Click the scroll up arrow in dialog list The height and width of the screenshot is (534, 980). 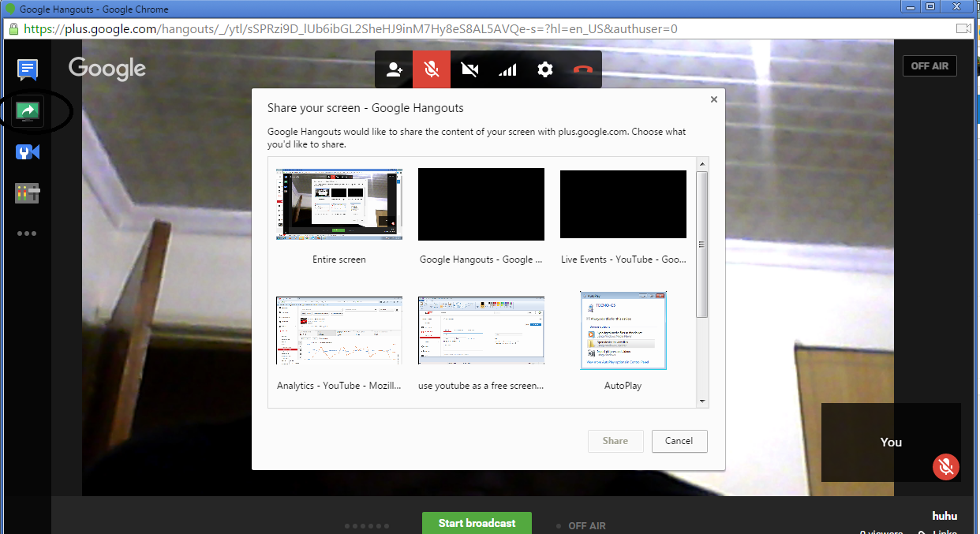click(x=702, y=163)
